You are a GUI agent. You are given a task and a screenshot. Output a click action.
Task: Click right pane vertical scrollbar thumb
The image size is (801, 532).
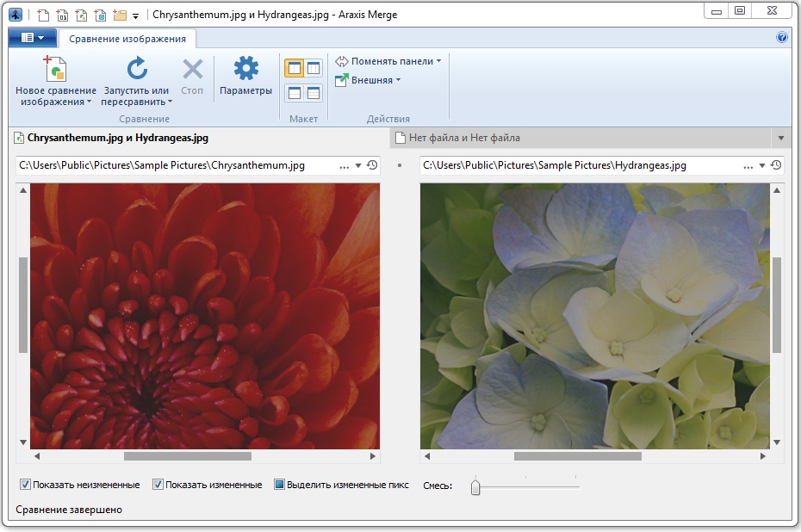click(x=777, y=305)
